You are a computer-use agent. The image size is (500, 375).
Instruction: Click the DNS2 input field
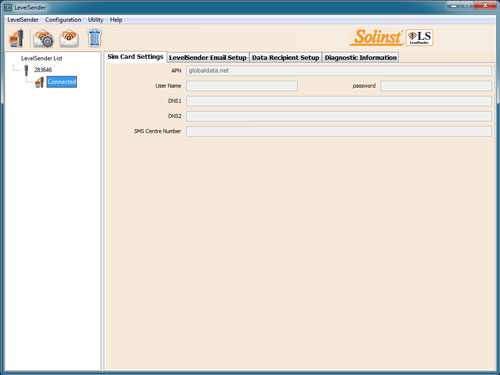(x=339, y=116)
